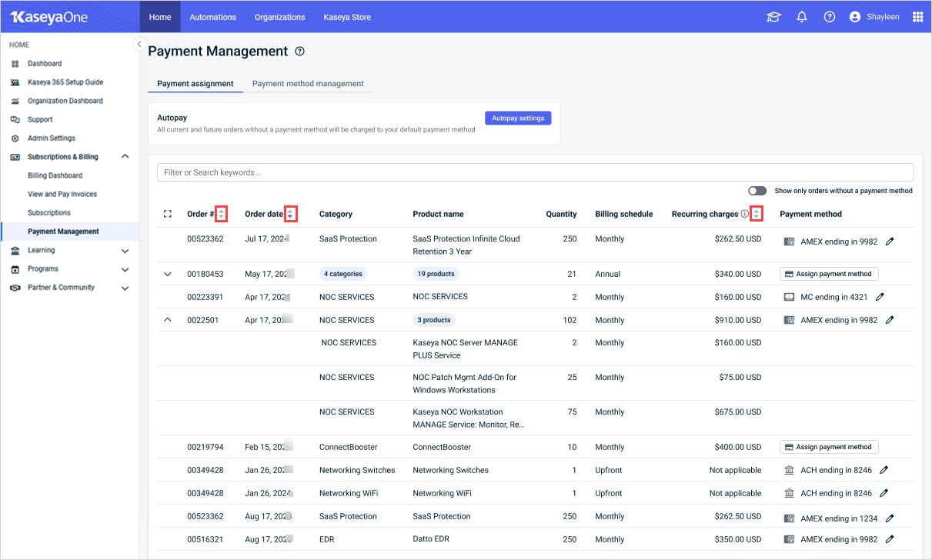
Task: Open notifications bell icon
Action: tap(802, 17)
